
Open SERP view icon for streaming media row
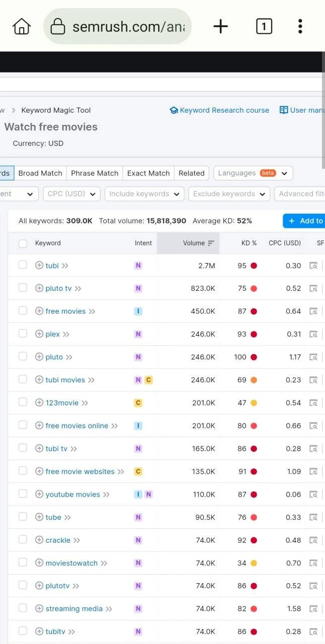click(313, 609)
